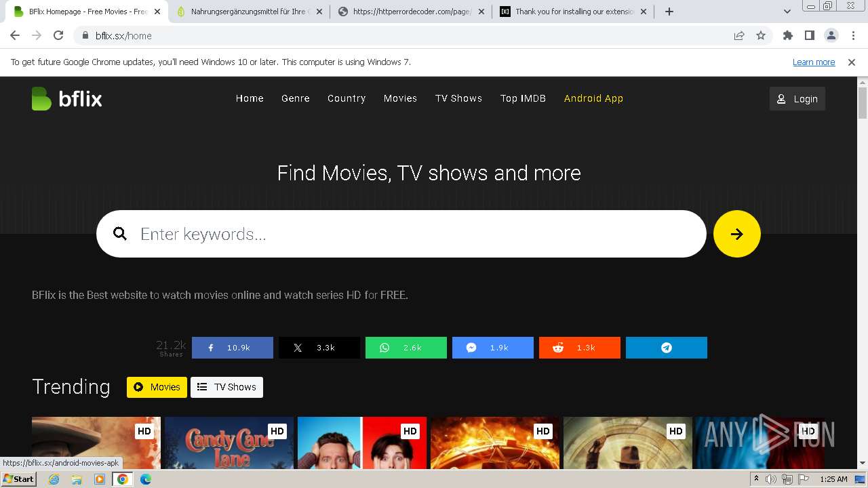Switch to the Nahrungsergänzungsmittel tab
Viewport: 868px width, 488px height.
[248, 12]
